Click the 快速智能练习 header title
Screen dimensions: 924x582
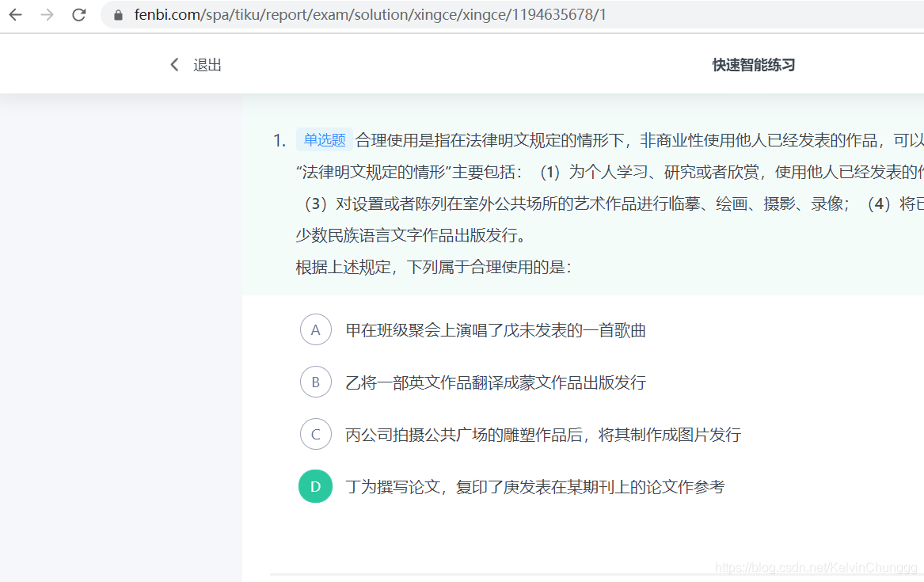tap(753, 64)
